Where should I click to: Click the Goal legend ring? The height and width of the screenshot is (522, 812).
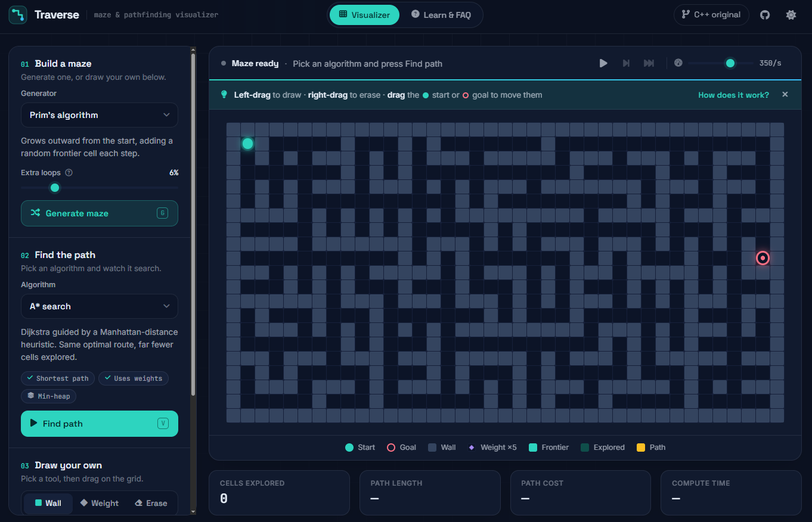click(x=391, y=448)
